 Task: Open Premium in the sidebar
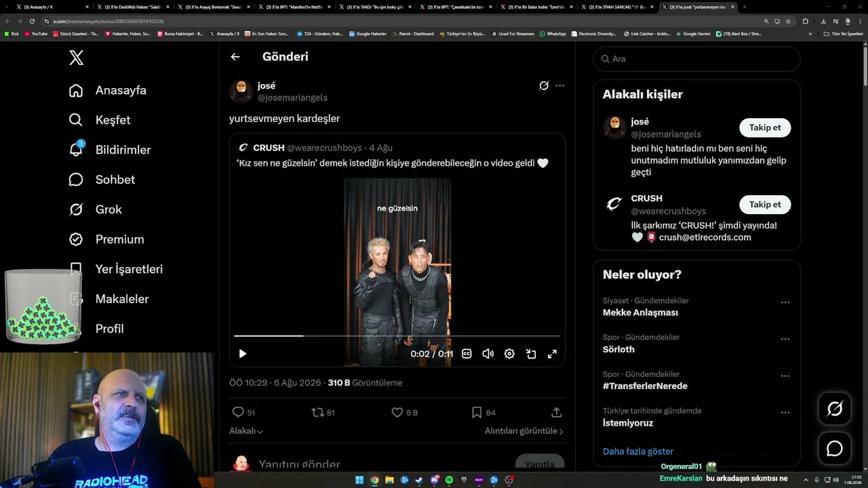pos(106,239)
